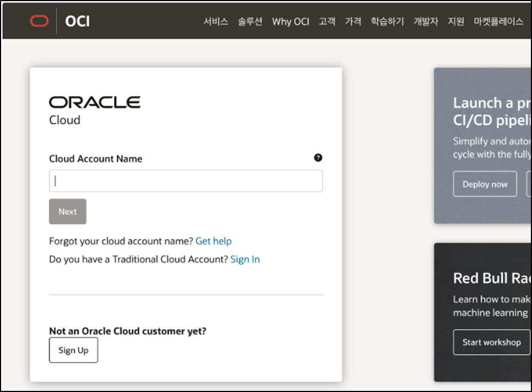Open the 학습하기 menu
Viewport: 532px width, 392px height.
[388, 21]
